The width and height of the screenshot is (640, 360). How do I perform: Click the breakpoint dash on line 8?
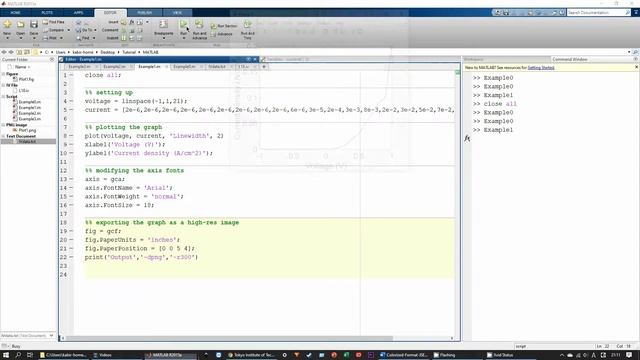pyautogui.click(x=71, y=136)
